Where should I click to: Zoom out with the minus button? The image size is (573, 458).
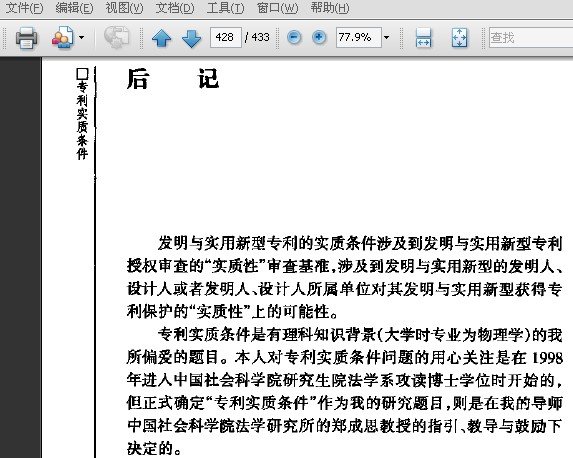[294, 37]
